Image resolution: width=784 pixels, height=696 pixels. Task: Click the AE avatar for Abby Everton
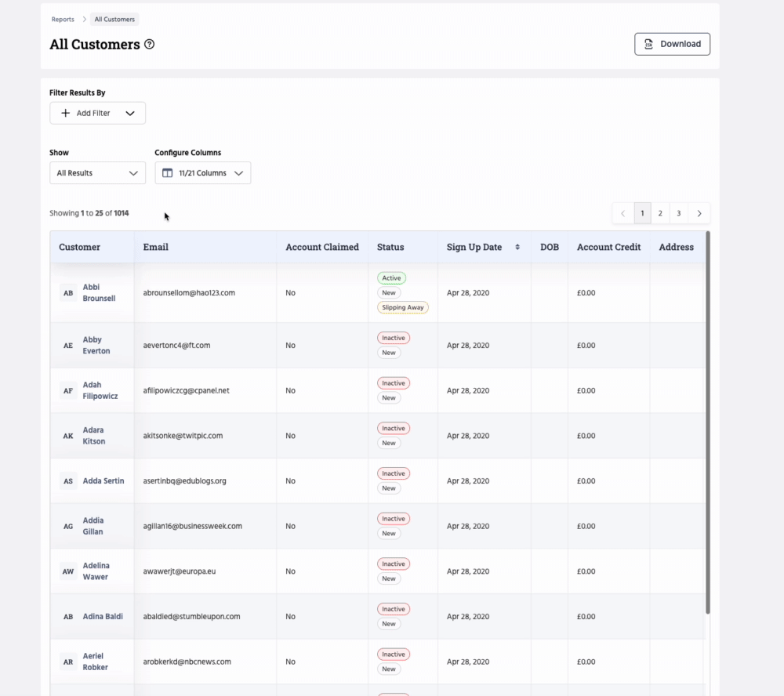68,346
